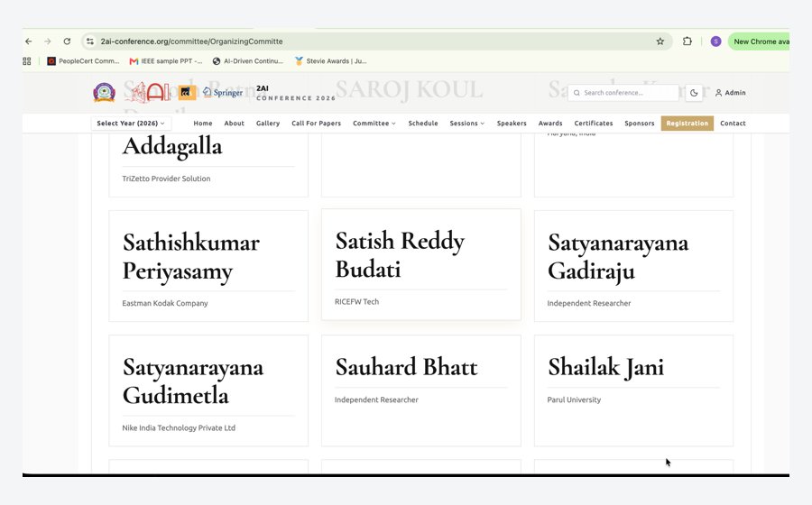Image resolution: width=812 pixels, height=505 pixels.
Task: Click Eastman Kodak Company text
Action: click(x=165, y=303)
